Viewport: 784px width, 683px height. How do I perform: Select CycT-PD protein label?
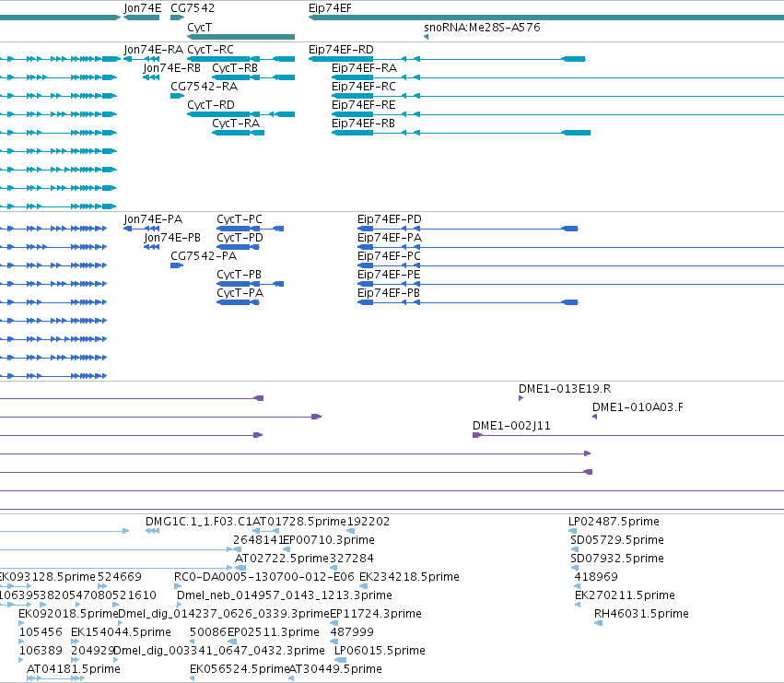[240, 238]
